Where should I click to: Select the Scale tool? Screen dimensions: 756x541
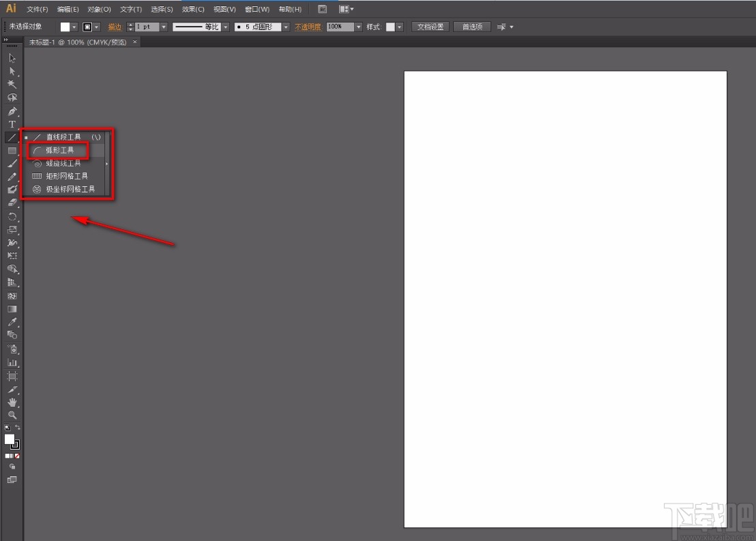click(12, 230)
